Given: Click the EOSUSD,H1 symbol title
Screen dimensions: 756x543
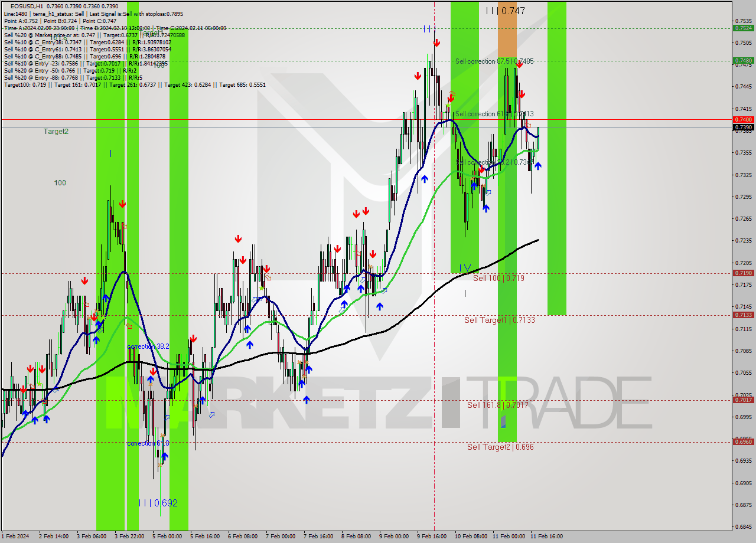Looking at the screenshot, I should coord(27,6).
